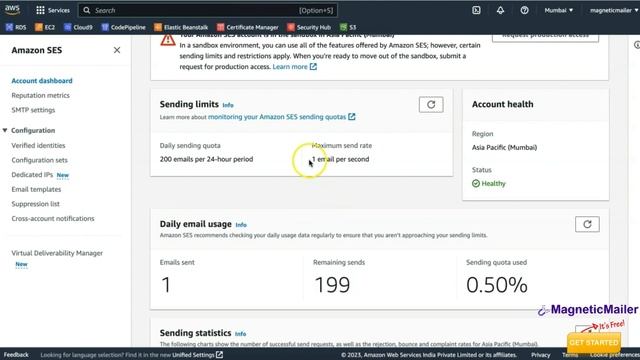Open the Feedback link in footer
Screen dimensions: 640x360
16,355
